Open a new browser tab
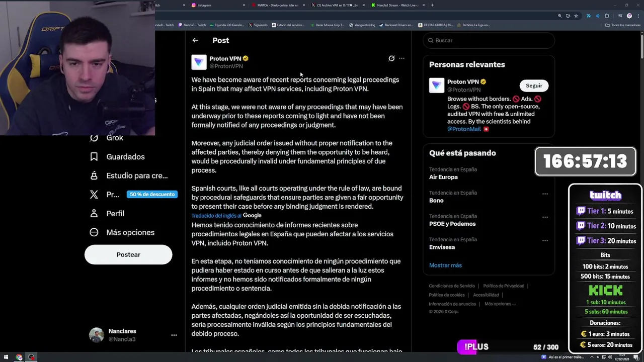This screenshot has height=362, width=644. coord(433,5)
